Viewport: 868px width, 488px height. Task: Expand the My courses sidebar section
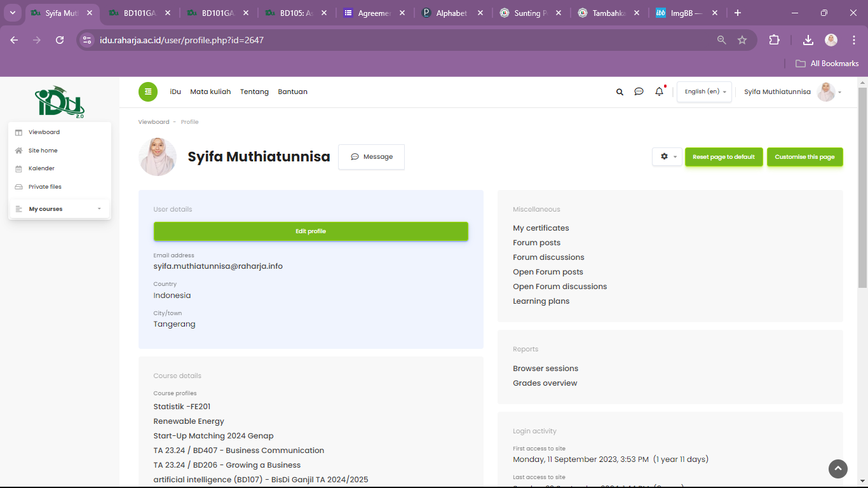pos(60,209)
